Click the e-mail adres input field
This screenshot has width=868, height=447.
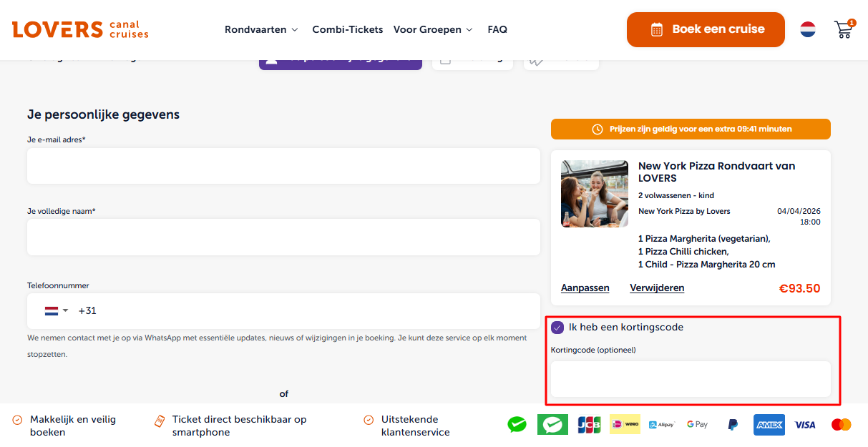click(x=283, y=166)
